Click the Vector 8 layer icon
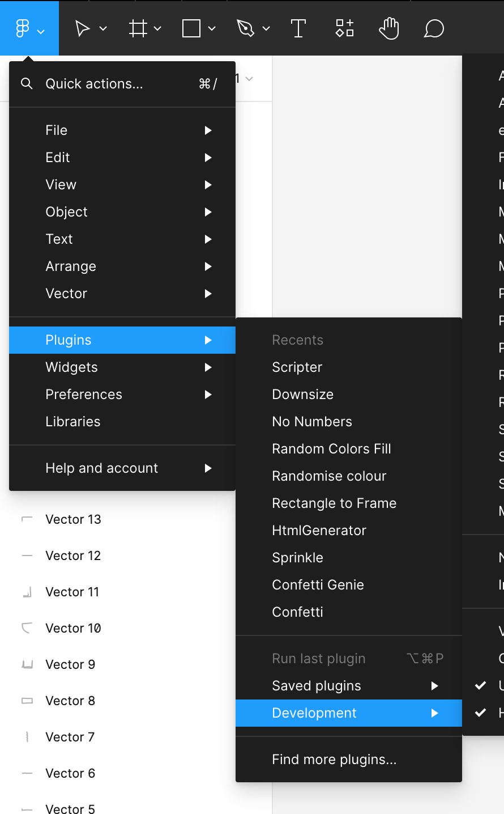This screenshot has height=814, width=504. [x=27, y=701]
